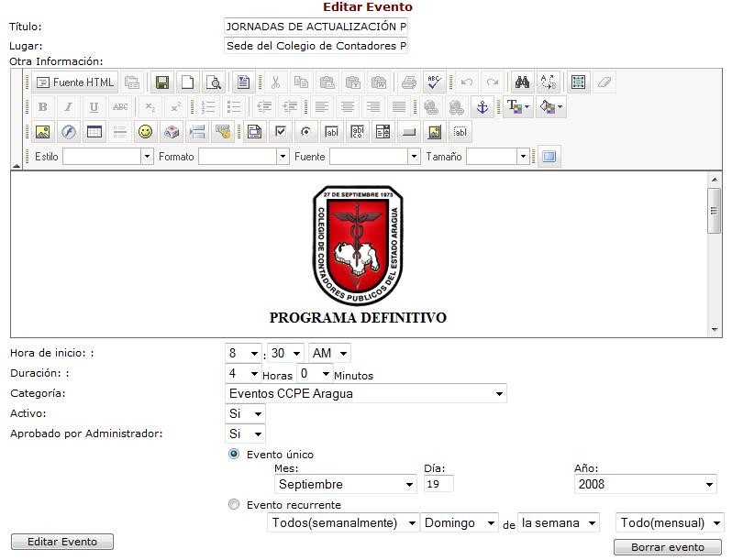Image resolution: width=732 pixels, height=560 pixels.
Task: Click the Preview page icon
Action: (214, 82)
